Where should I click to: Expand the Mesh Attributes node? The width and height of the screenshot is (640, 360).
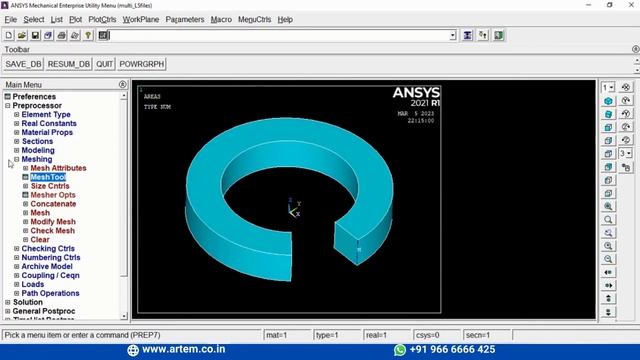tap(26, 168)
